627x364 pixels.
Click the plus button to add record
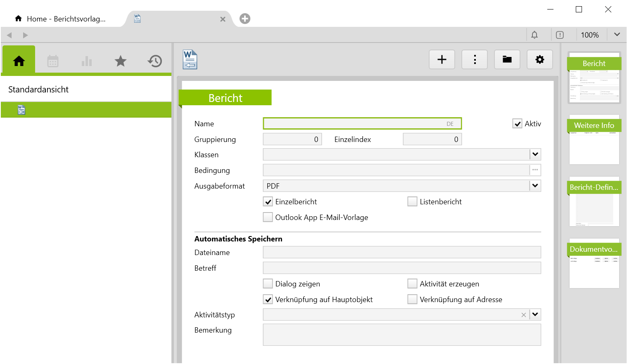442,60
